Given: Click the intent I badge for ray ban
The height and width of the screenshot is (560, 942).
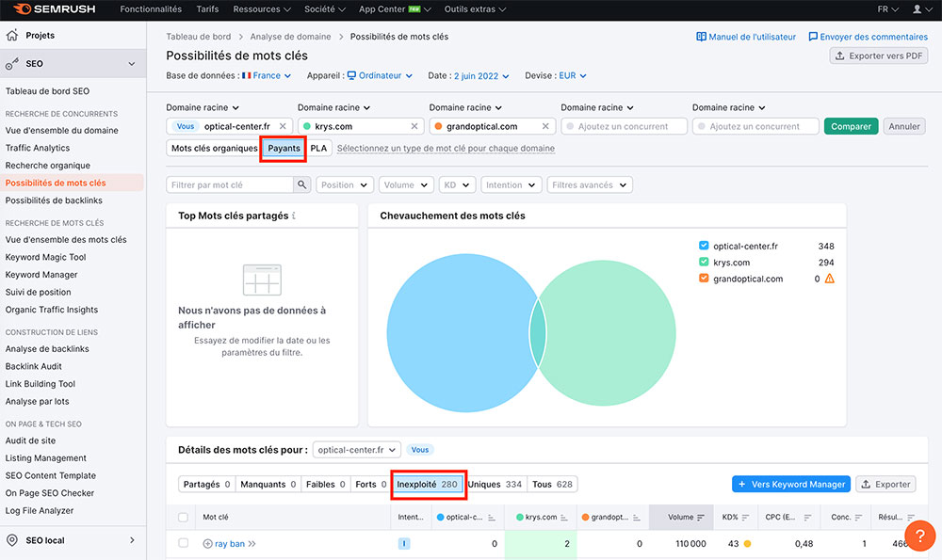Looking at the screenshot, I should coord(404,544).
